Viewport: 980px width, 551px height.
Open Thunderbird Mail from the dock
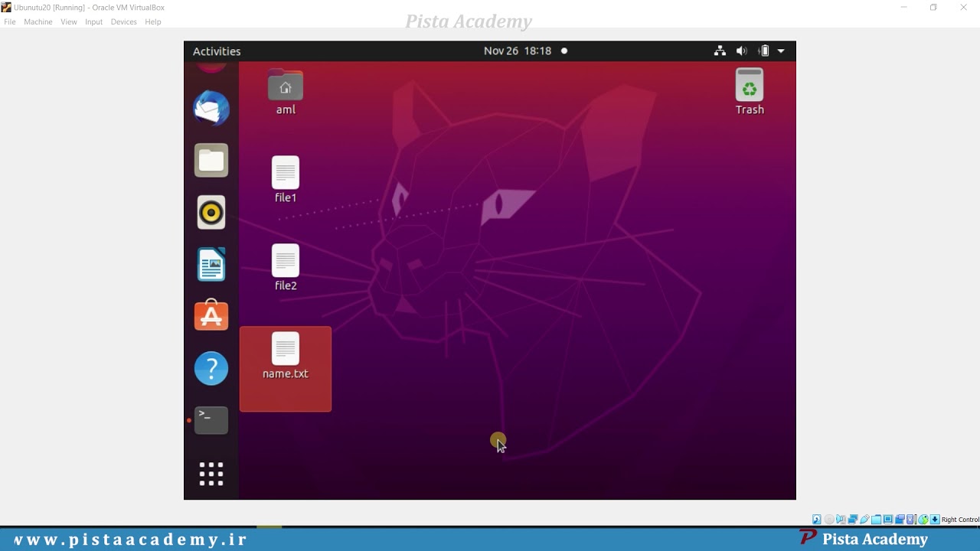(211, 108)
